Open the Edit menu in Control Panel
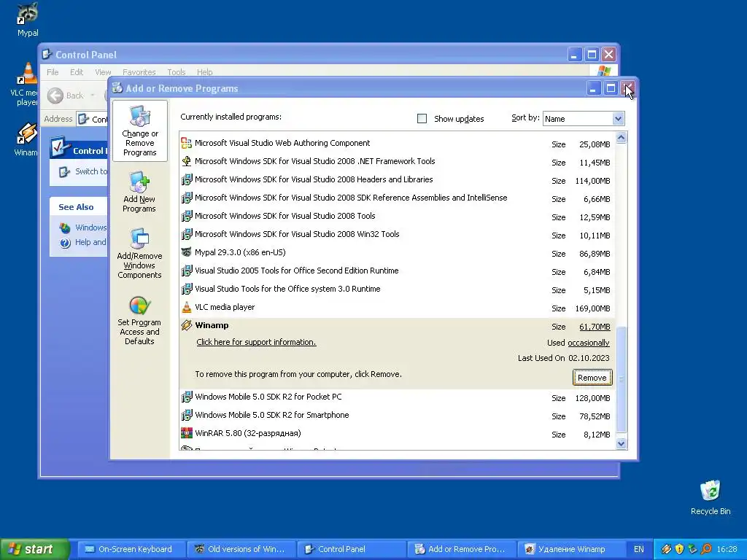This screenshot has height=560, width=747. click(76, 72)
